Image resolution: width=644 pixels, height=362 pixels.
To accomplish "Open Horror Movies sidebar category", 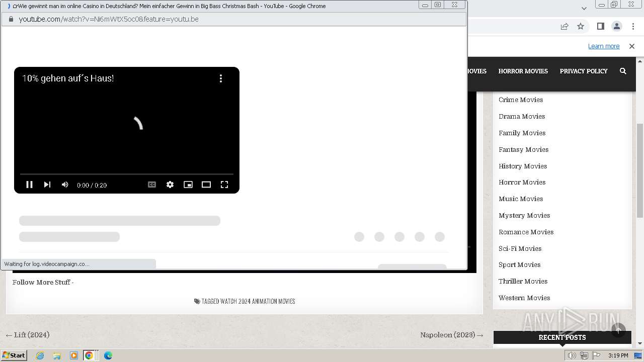I will tap(522, 182).
